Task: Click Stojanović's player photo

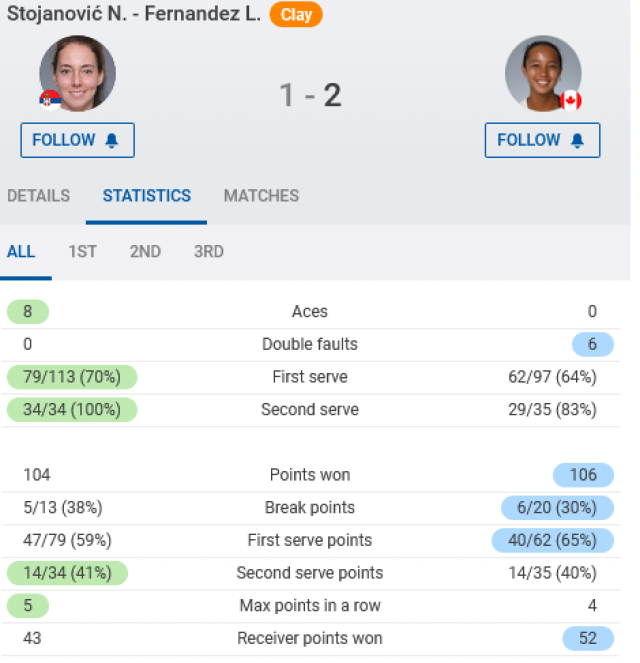Action: 78,73
